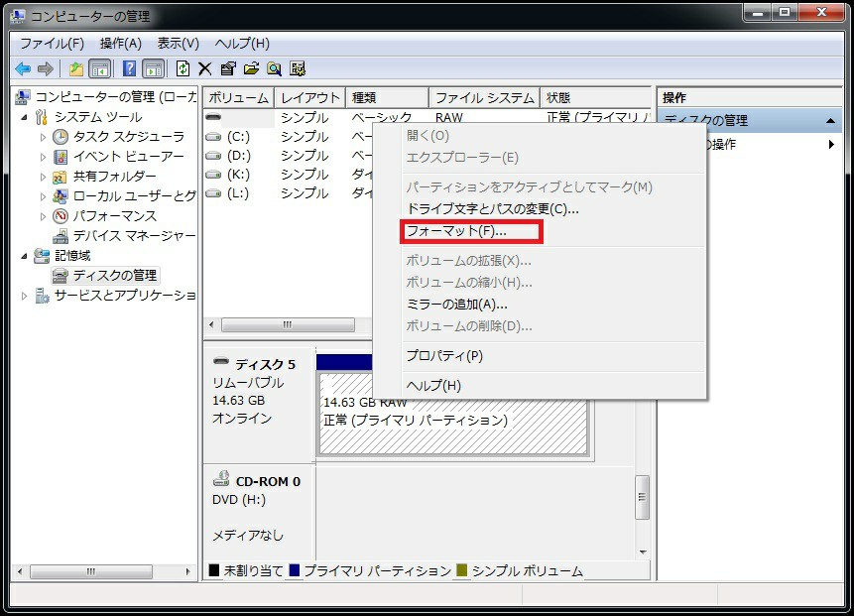Screen dimensions: 854x616
Task: Click the Refresh toolbar icon
Action: [183, 68]
